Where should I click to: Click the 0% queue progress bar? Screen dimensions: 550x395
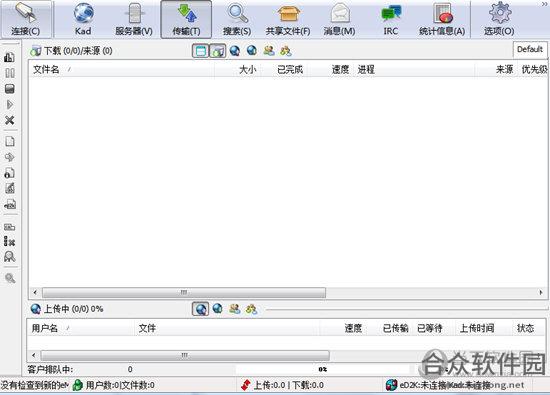pyautogui.click(x=323, y=369)
